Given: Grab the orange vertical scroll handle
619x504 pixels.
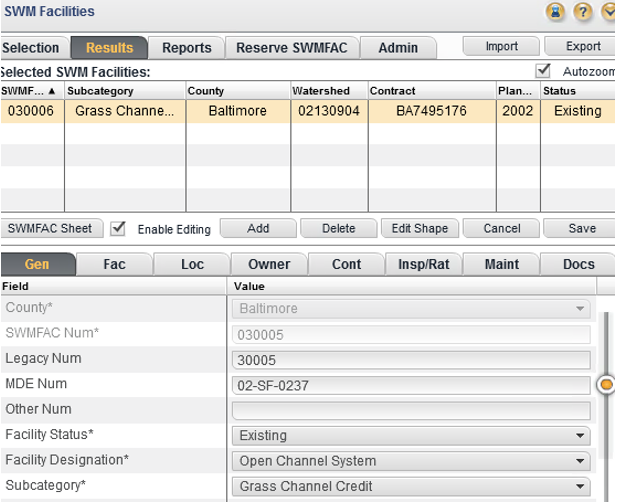Looking at the screenshot, I should tap(606, 384).
